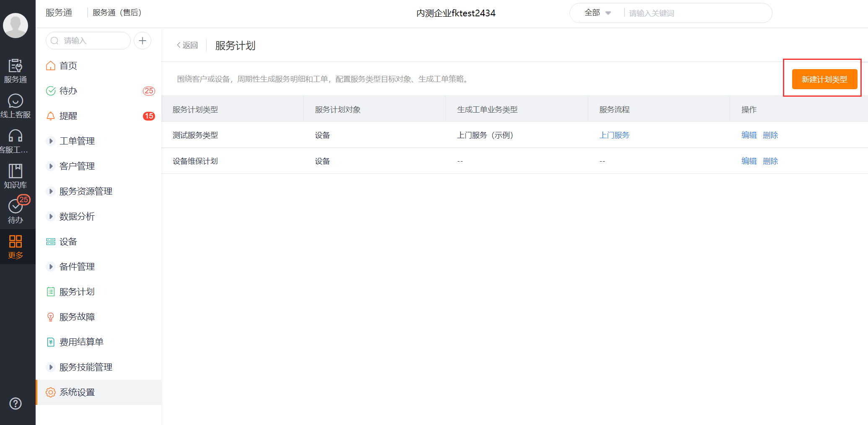This screenshot has height=425, width=868.
Task: Click the 费用结算单 document icon
Action: coord(51,342)
